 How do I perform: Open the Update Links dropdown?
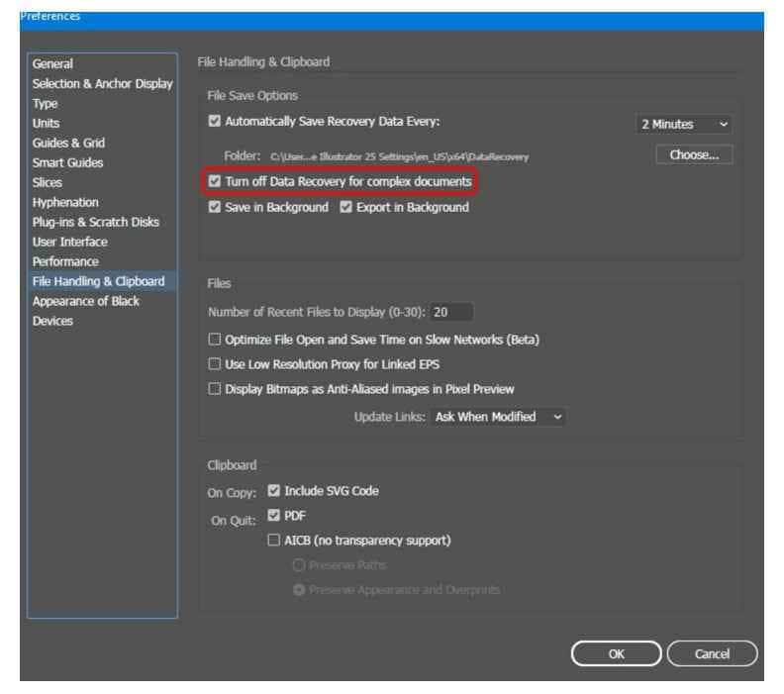click(x=498, y=417)
